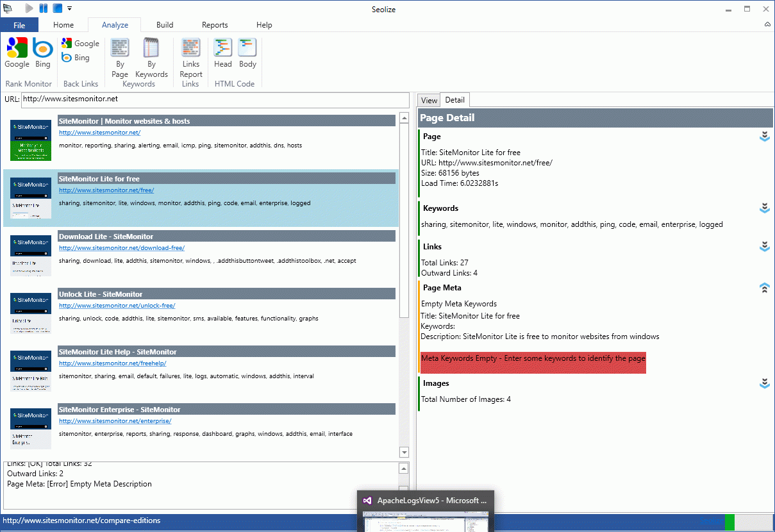Click the URL input field
775x532 pixels.
coord(215,100)
